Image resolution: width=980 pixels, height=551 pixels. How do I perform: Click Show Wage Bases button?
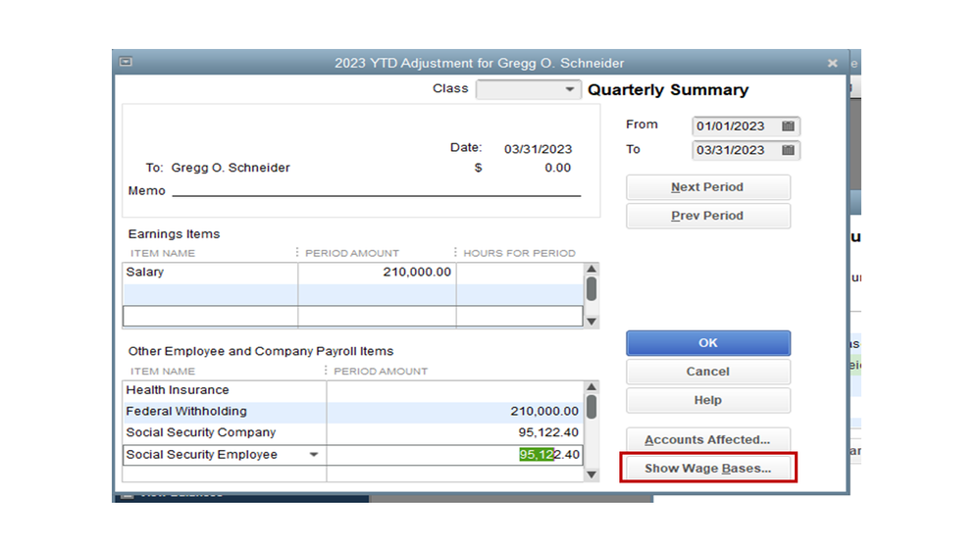pyautogui.click(x=707, y=468)
